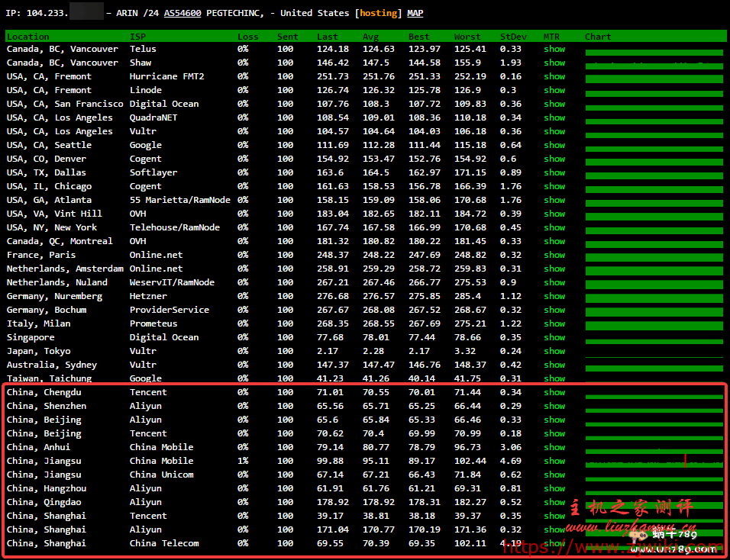Click the Avg column header

pyautogui.click(x=370, y=36)
